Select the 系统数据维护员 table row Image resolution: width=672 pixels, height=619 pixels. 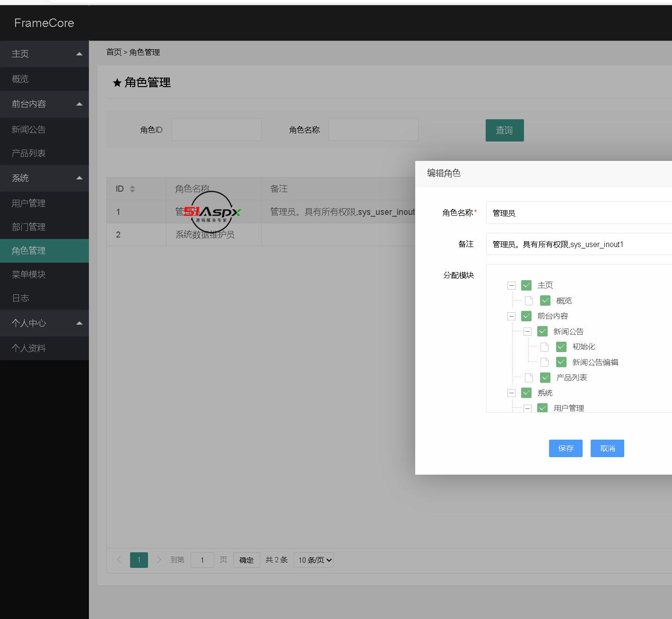(260, 234)
